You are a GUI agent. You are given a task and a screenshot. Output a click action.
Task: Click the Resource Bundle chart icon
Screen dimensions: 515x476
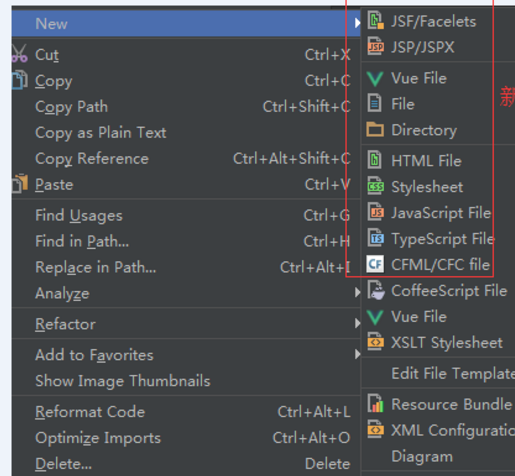click(x=375, y=404)
